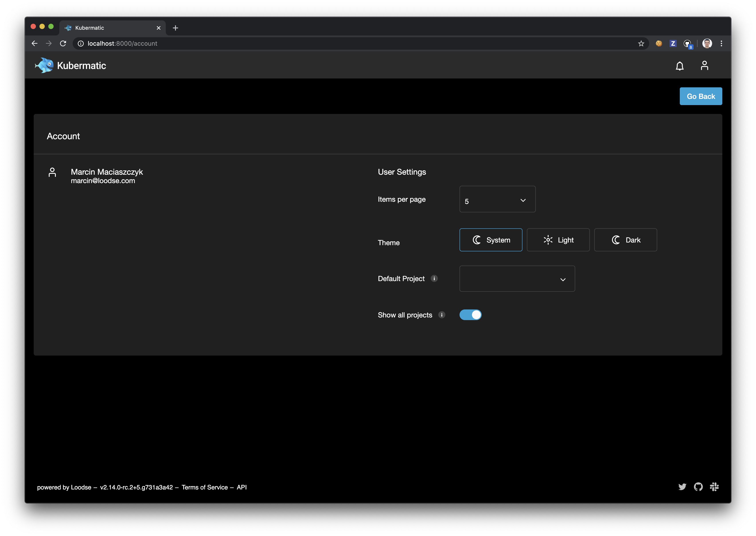Open Kubermatic's GitHub repository
756x536 pixels.
pyautogui.click(x=698, y=487)
